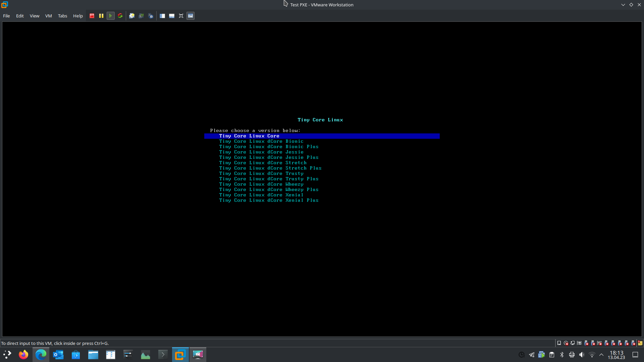The image size is (644, 362).
Task: Take a snapshot of the VM
Action: 132,16
